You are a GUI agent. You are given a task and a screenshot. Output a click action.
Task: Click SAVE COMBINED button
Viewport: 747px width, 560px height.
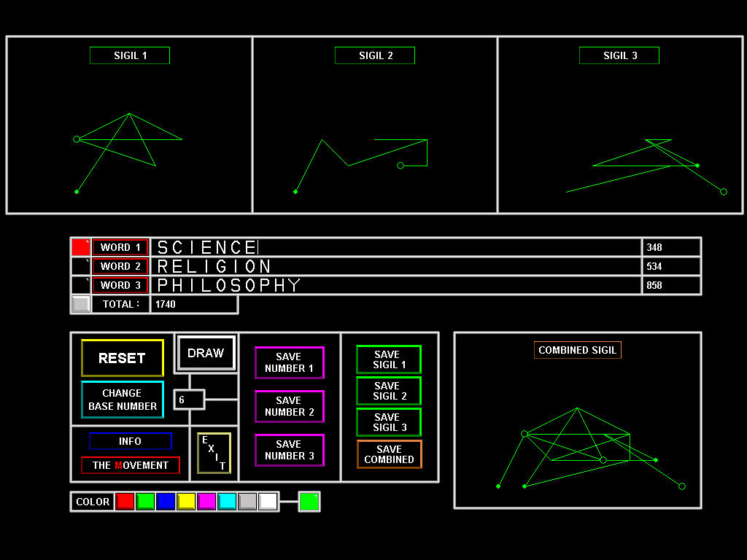[389, 454]
